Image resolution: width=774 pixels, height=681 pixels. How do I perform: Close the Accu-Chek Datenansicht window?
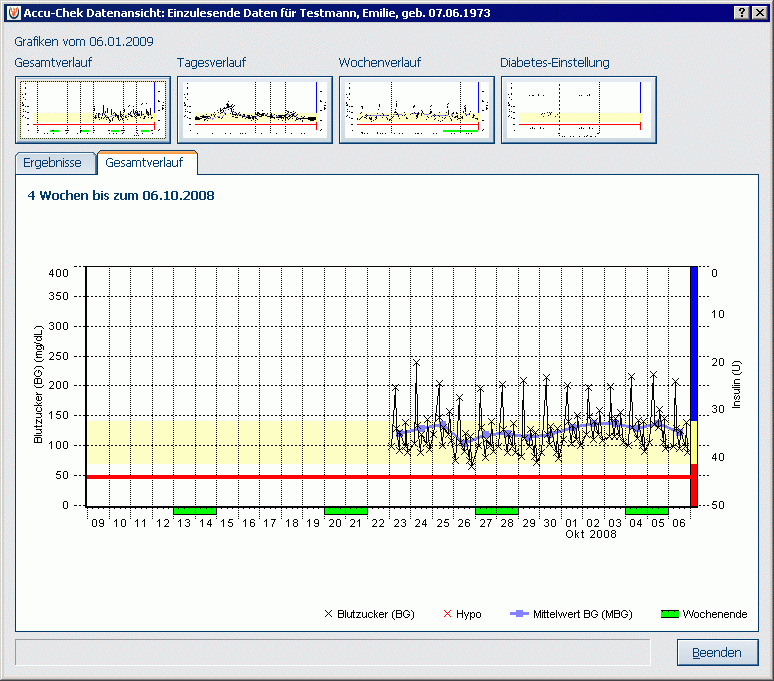[x=760, y=13]
